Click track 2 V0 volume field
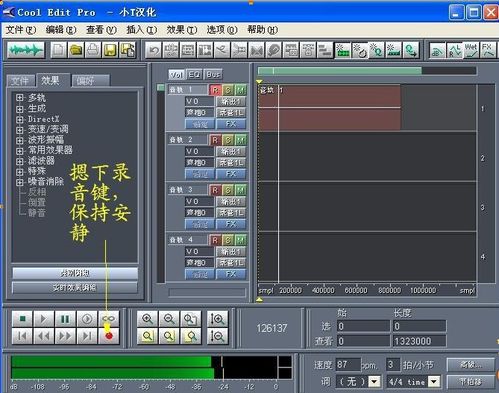499x393 pixels. (199, 152)
